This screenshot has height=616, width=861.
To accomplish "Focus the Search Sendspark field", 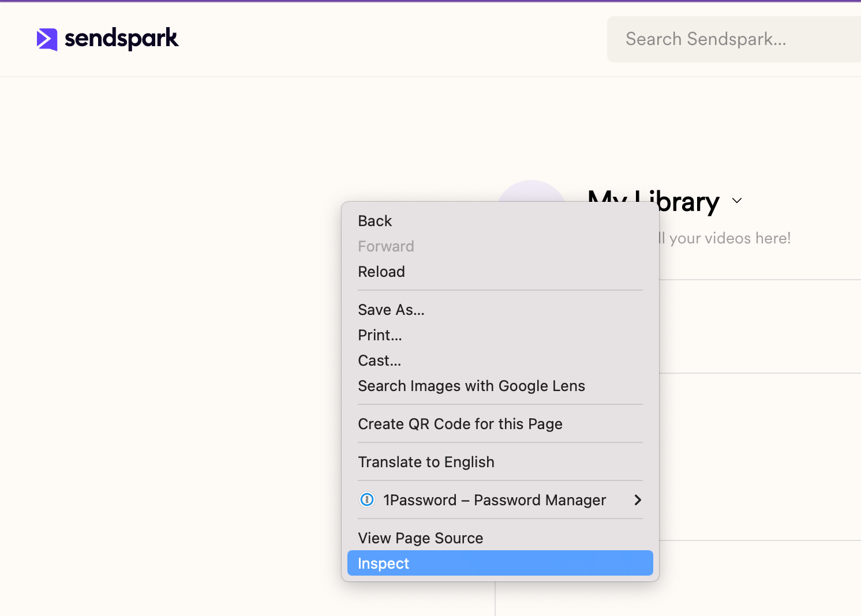I will 733,39.
